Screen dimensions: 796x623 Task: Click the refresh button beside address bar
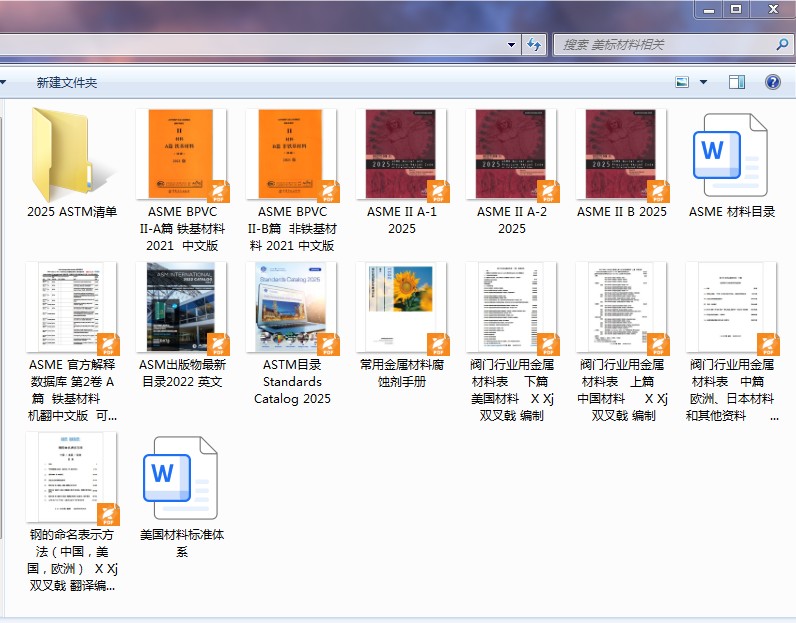point(534,44)
